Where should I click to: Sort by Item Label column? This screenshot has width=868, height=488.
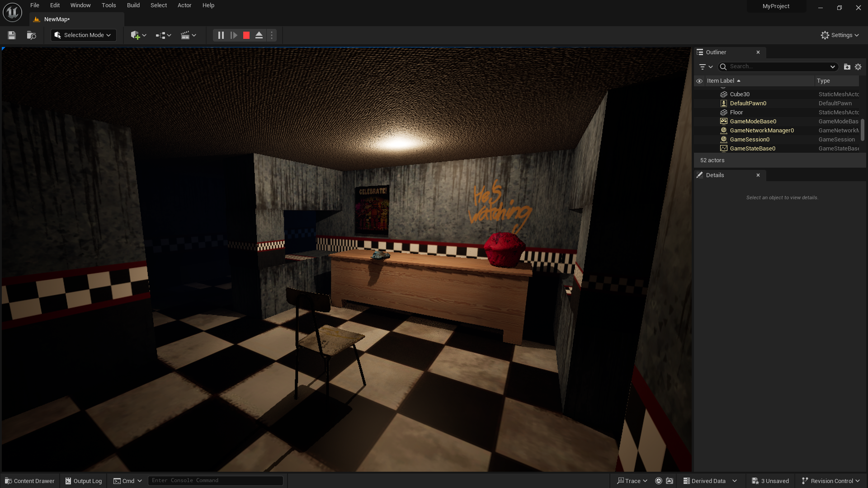(759, 81)
